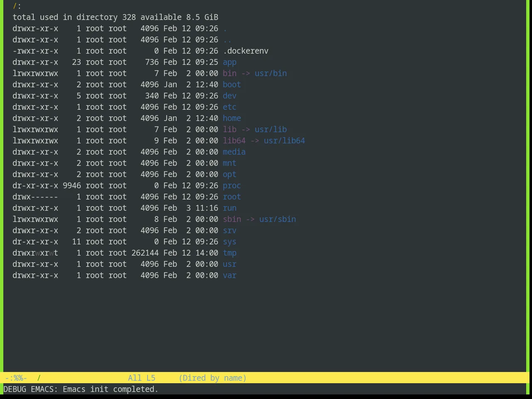
Task: Click the var directory name
Action: [229, 276]
